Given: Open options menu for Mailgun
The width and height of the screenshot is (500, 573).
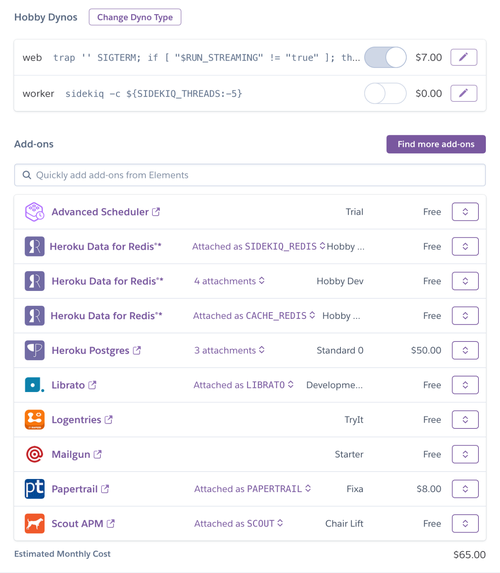Looking at the screenshot, I should coord(465,454).
